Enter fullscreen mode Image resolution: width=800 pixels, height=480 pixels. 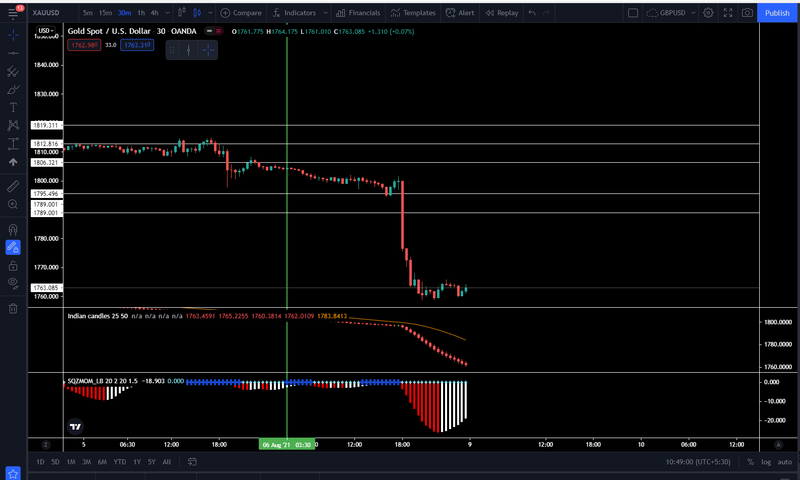728,13
